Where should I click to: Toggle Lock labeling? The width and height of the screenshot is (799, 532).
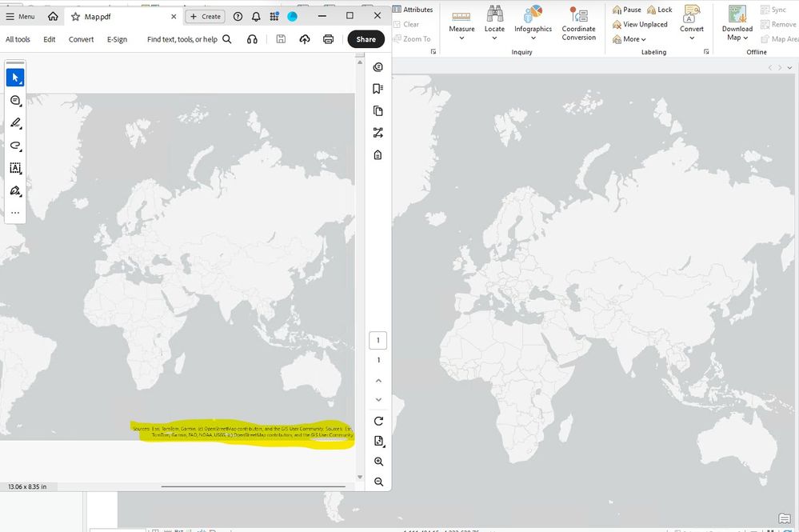(x=659, y=10)
